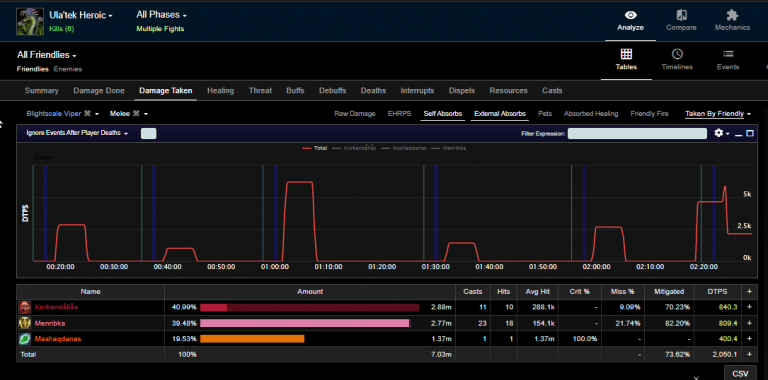Image resolution: width=768 pixels, height=380 pixels.
Task: Open the Melee ability dropdown
Action: tap(129, 114)
